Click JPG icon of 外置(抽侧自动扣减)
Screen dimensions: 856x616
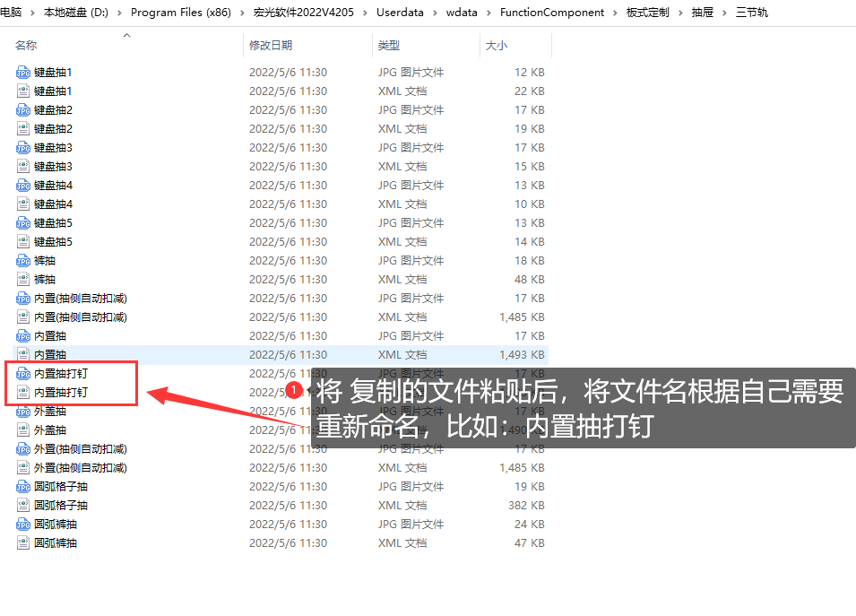coord(23,449)
